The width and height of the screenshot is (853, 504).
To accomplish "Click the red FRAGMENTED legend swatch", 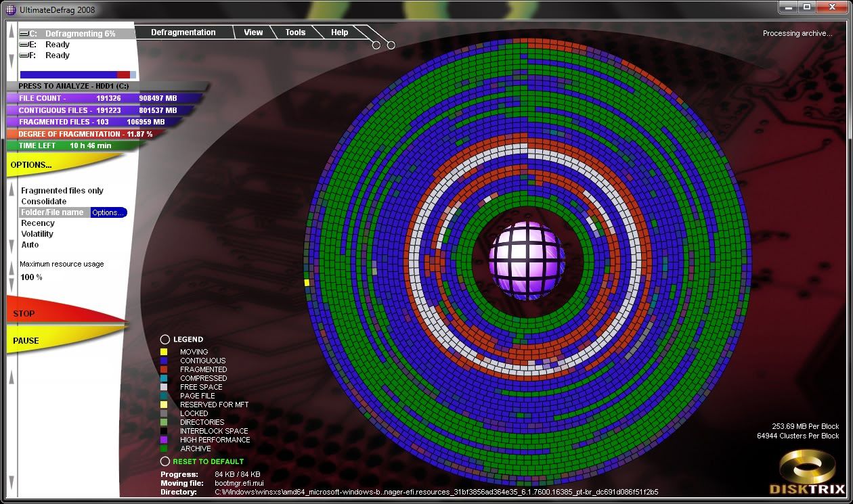I will (164, 369).
